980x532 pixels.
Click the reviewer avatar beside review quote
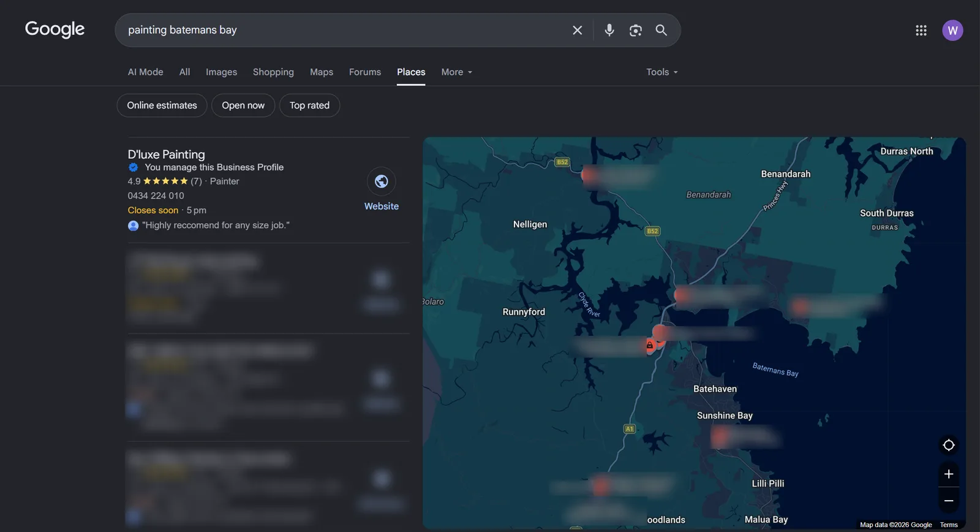tap(133, 226)
